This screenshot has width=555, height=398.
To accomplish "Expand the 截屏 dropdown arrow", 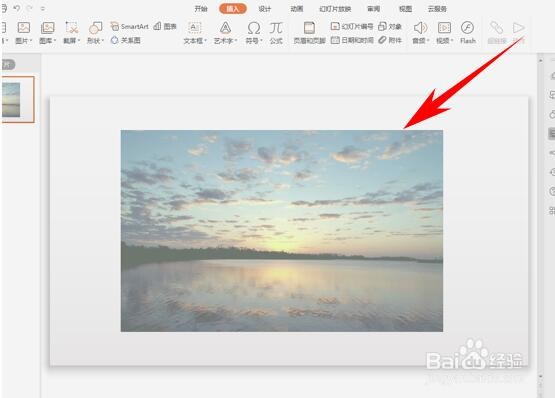I will 79,41.
